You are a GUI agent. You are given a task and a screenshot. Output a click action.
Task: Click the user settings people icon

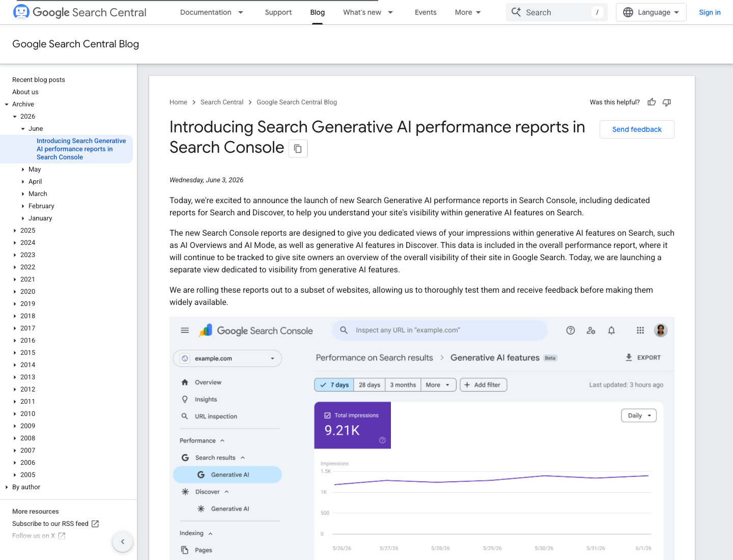click(x=591, y=330)
